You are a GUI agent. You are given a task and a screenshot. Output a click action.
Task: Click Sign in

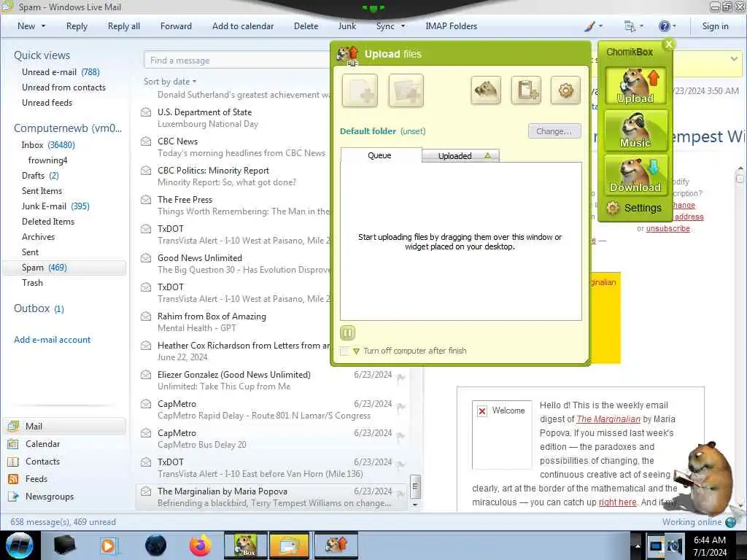pyautogui.click(x=715, y=26)
